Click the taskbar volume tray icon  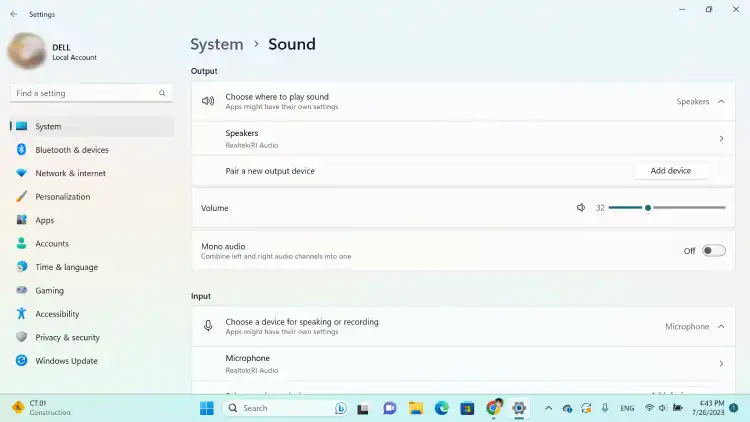coord(662,408)
